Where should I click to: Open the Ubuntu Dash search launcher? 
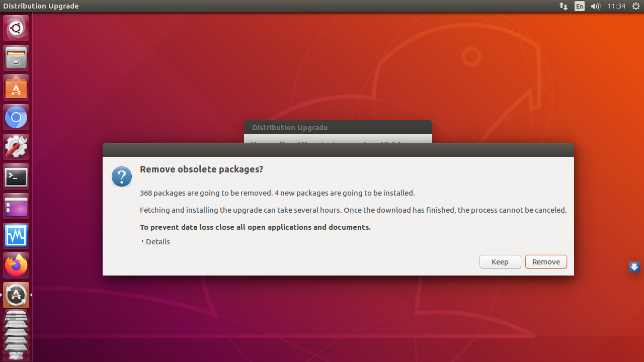coord(16,28)
